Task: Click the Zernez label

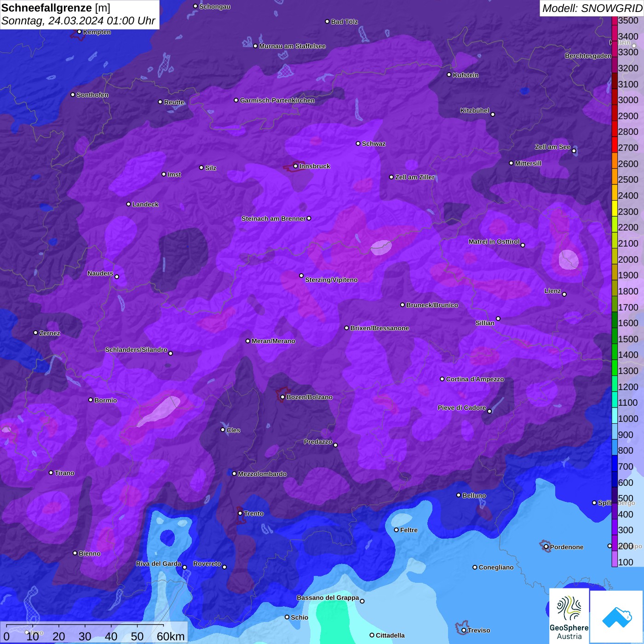Action: 50,333
